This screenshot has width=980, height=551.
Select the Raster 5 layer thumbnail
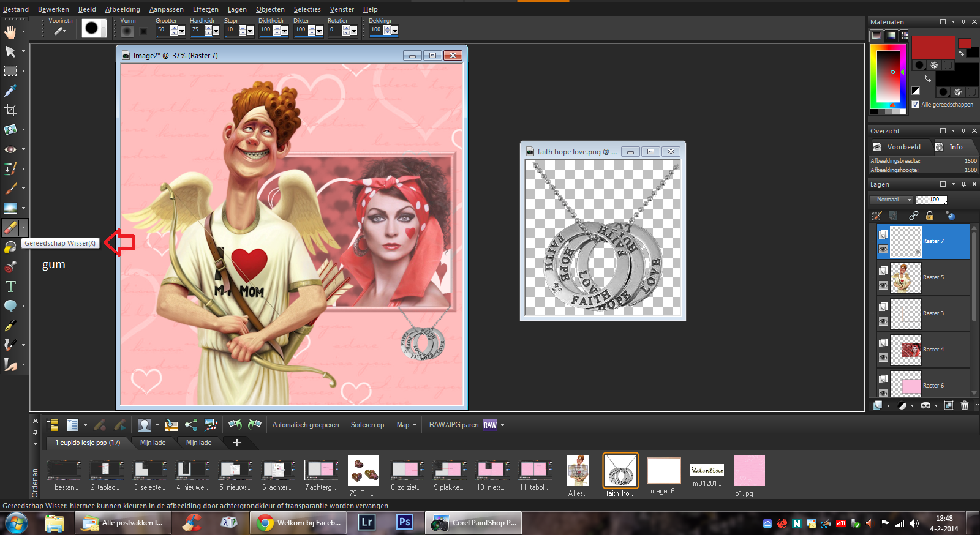[905, 277]
